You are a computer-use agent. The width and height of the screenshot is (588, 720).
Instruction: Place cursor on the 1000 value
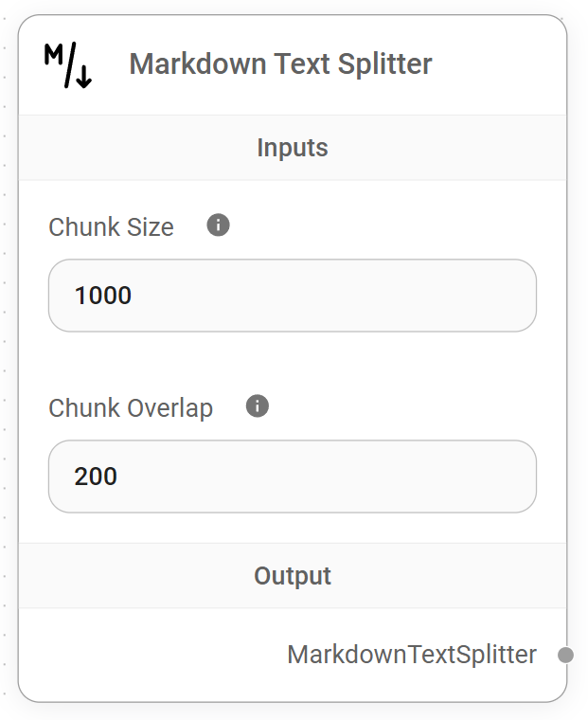(x=103, y=296)
